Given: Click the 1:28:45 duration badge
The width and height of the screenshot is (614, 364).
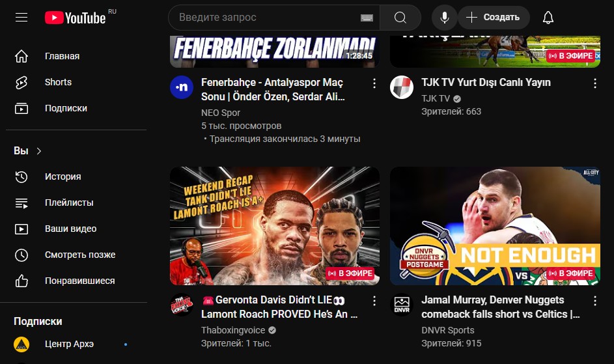Looking at the screenshot, I should 359,56.
